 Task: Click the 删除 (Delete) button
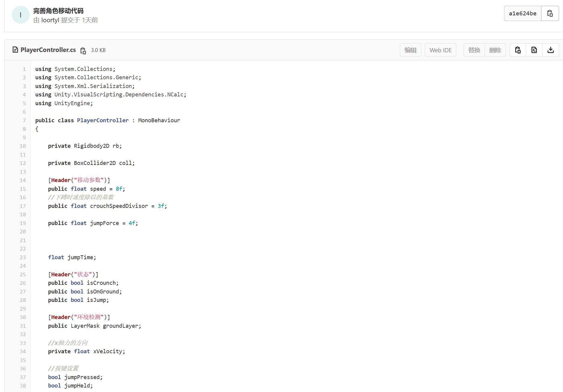point(495,50)
